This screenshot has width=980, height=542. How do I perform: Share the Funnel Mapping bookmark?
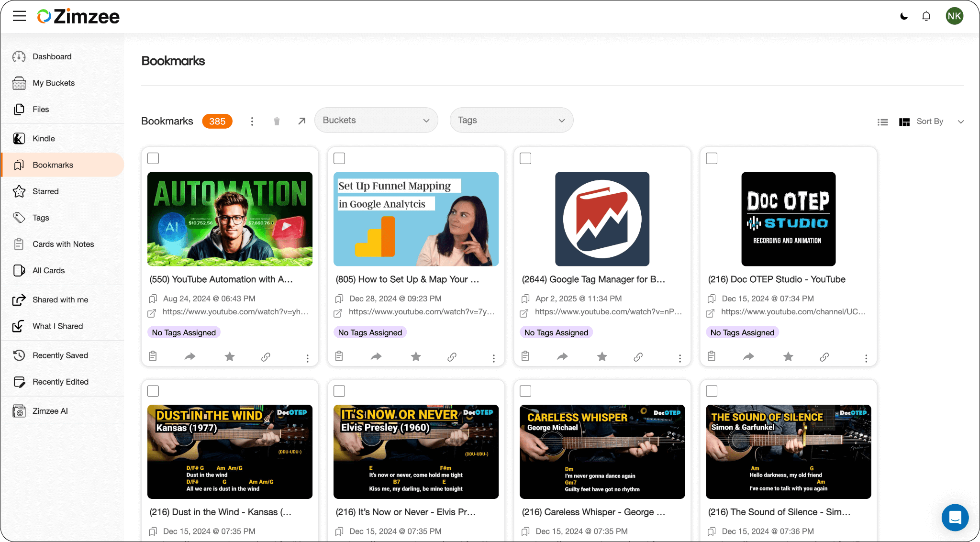(376, 357)
